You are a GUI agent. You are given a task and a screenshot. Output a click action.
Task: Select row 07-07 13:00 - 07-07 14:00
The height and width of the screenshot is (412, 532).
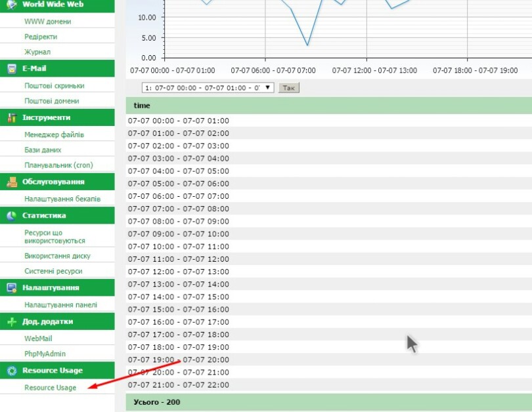(329, 284)
